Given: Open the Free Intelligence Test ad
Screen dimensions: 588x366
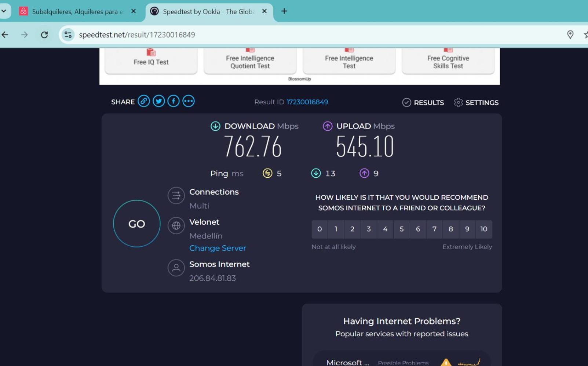Looking at the screenshot, I should (349, 61).
